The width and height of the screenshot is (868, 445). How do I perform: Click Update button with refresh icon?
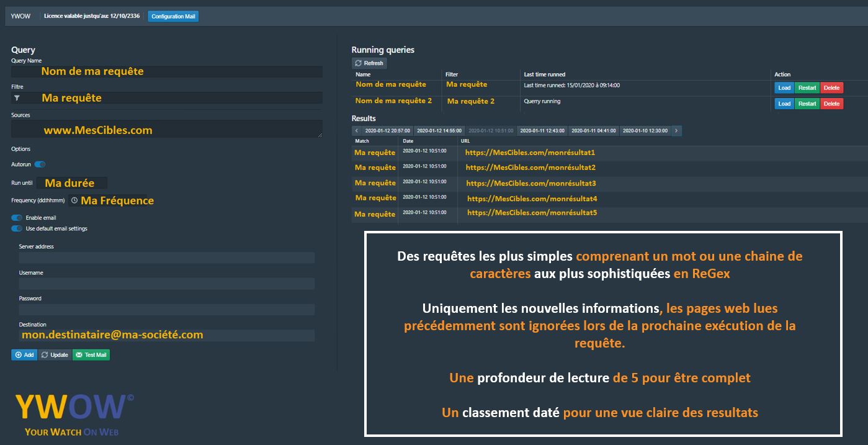pos(55,355)
